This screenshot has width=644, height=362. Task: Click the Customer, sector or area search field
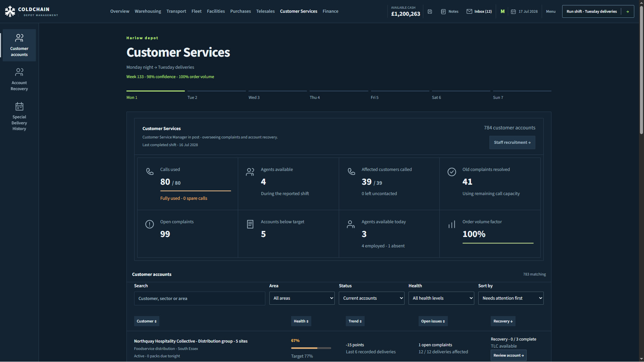pyautogui.click(x=200, y=298)
